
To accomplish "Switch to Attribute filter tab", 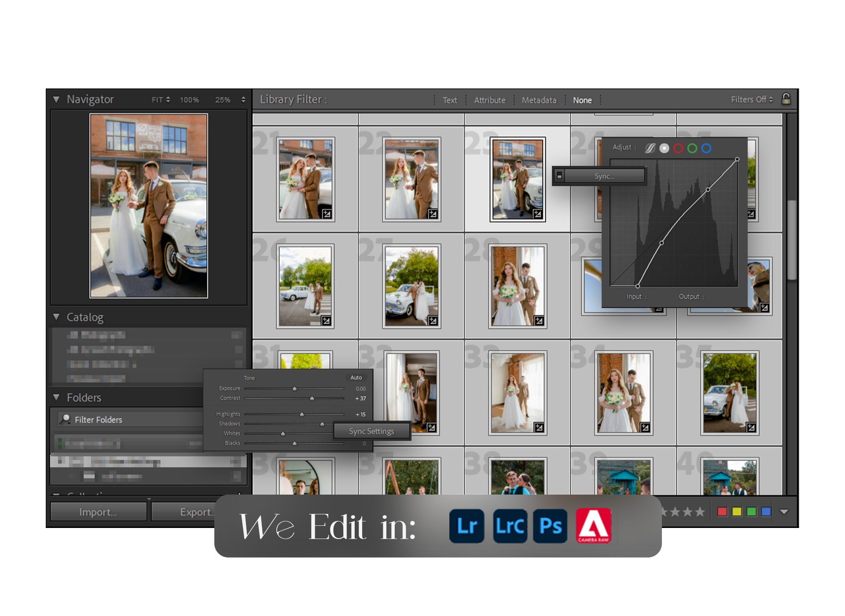I will (489, 100).
